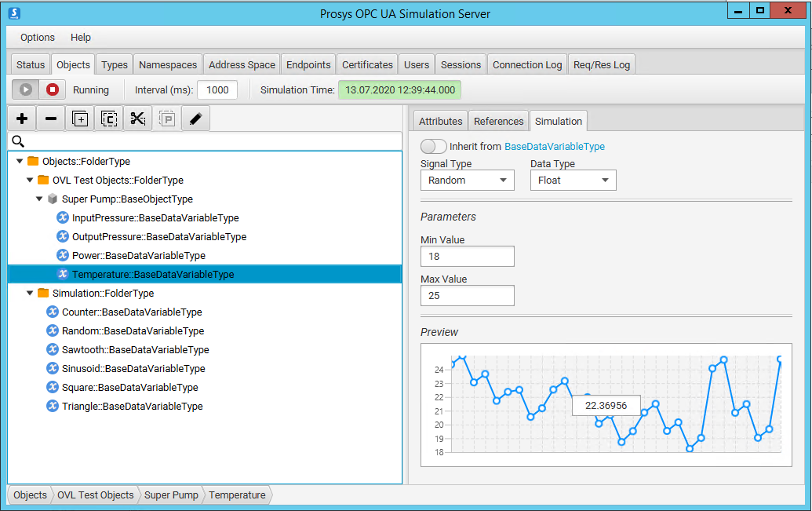Click the Temperature breadcrumb
Image resolution: width=812 pixels, height=511 pixels.
tap(237, 495)
